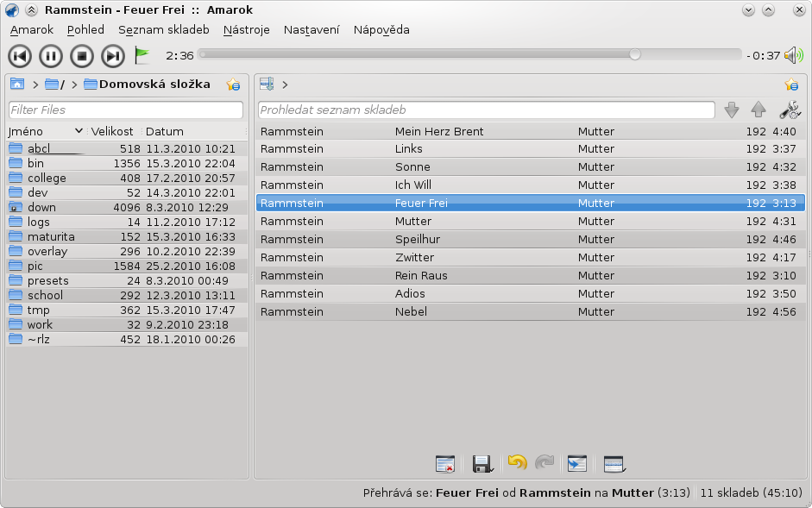Redo the playlist change

tap(544, 462)
